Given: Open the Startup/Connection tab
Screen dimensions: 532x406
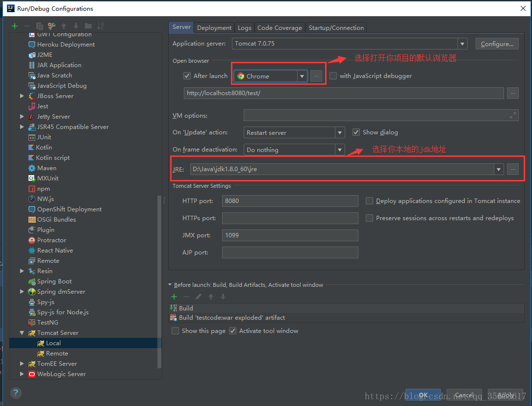Looking at the screenshot, I should click(336, 28).
